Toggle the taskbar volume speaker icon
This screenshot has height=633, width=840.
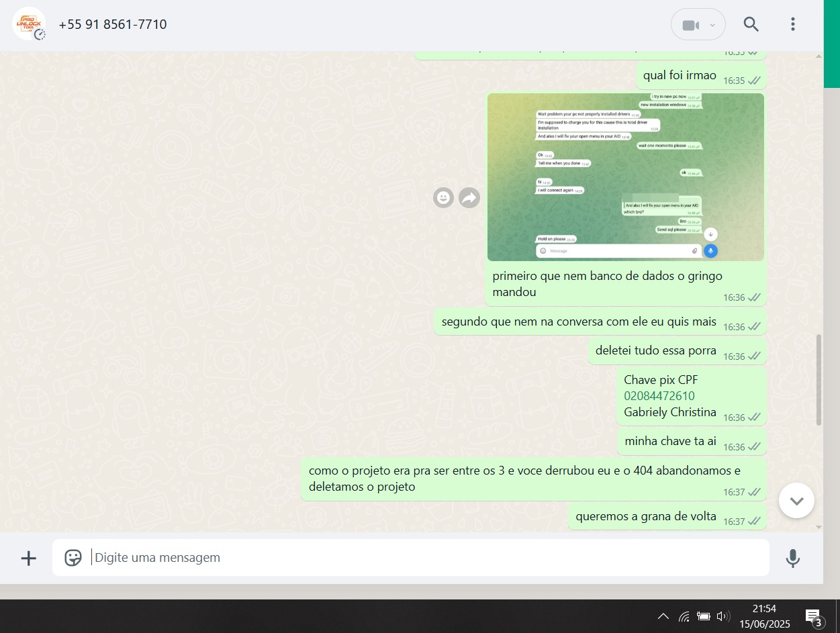(722, 616)
